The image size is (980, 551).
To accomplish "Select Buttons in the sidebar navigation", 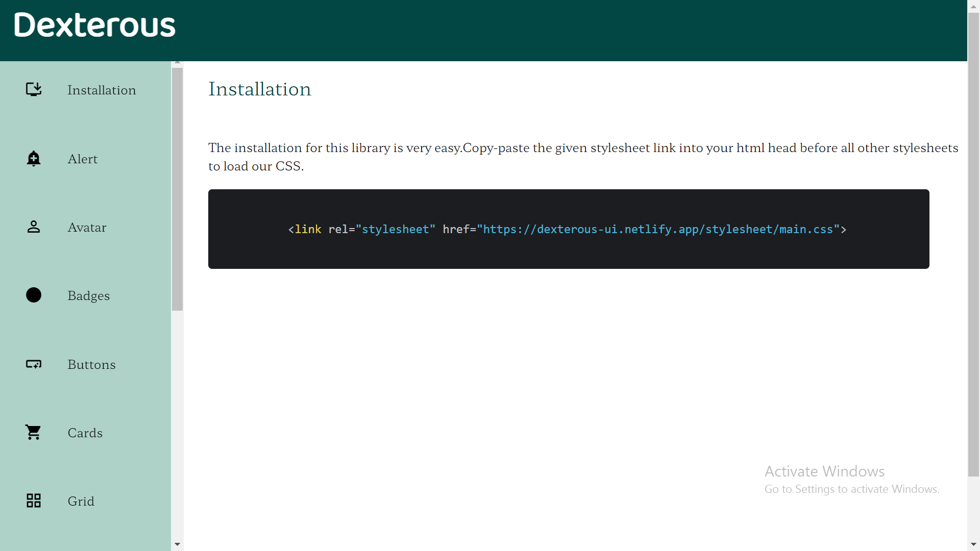I will pos(91,364).
